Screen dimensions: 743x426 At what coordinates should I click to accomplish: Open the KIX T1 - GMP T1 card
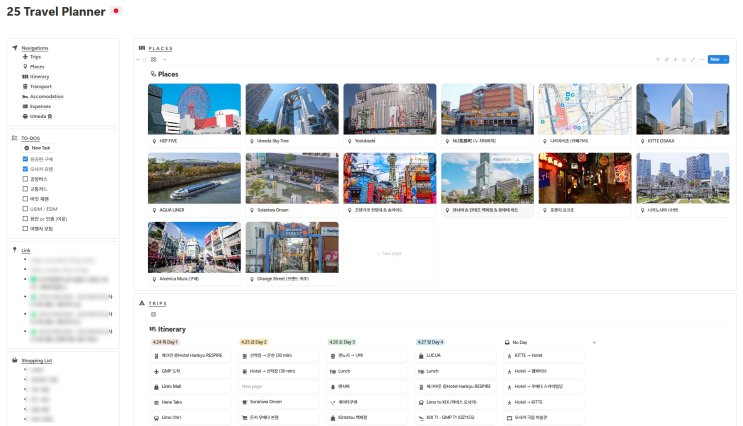[x=455, y=418]
